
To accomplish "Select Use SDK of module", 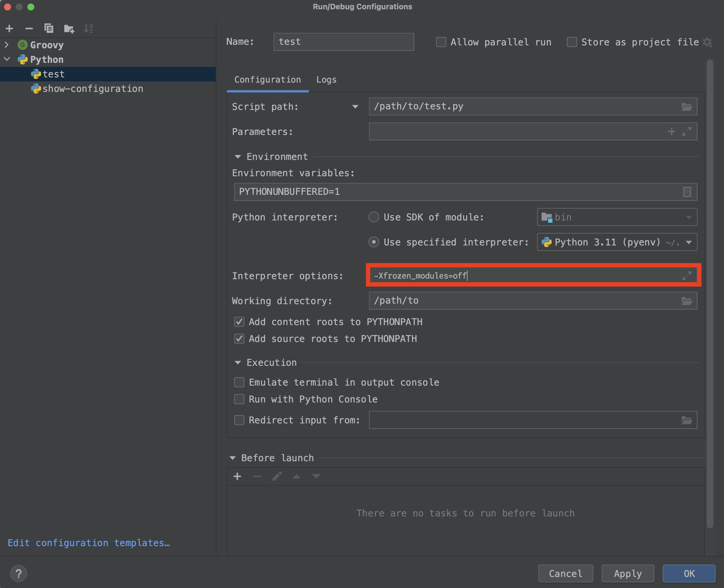I will click(374, 217).
